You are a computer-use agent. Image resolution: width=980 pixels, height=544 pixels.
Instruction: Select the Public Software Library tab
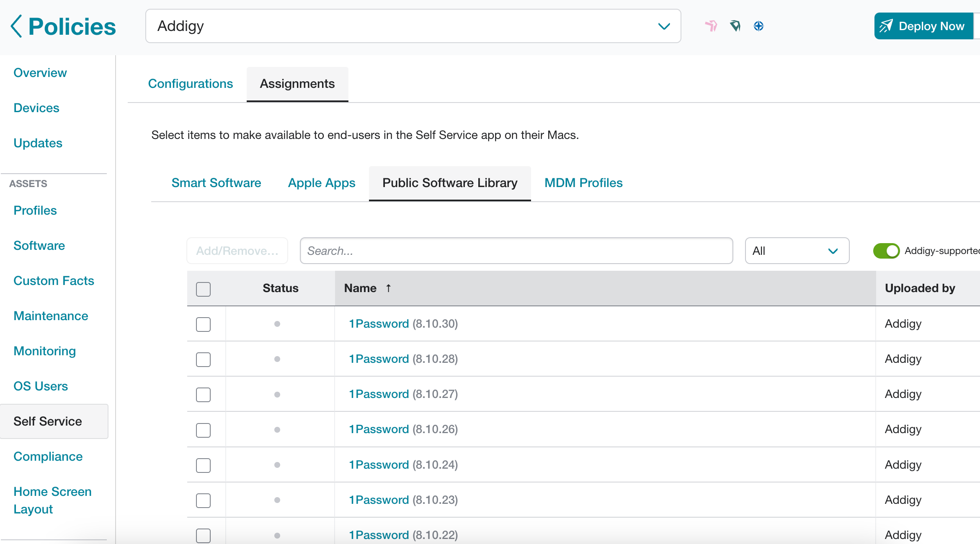pos(450,183)
